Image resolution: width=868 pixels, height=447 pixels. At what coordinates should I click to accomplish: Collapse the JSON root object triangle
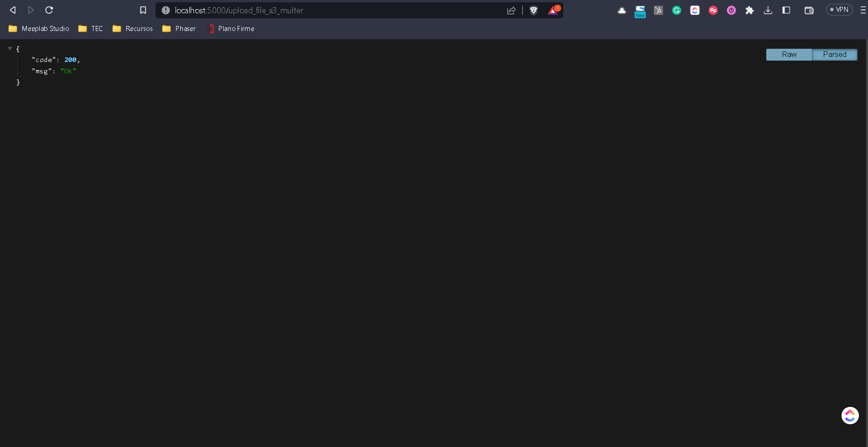click(10, 48)
